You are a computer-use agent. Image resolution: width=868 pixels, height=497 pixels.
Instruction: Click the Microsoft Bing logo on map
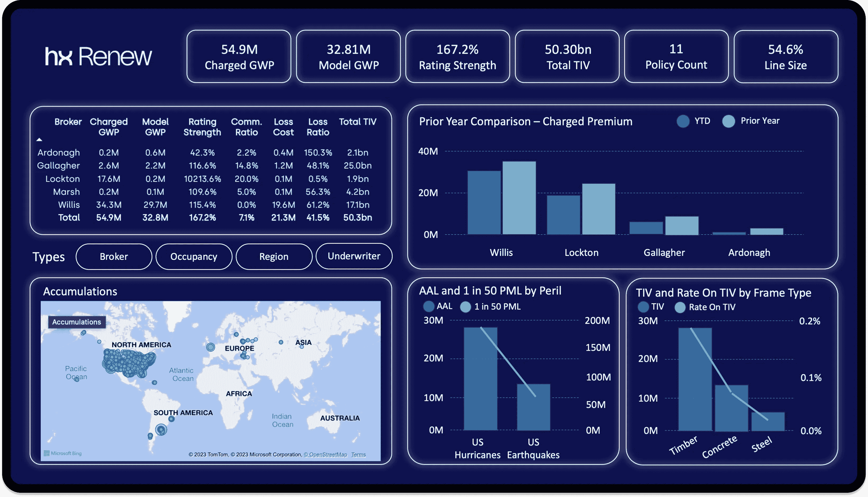[63, 453]
